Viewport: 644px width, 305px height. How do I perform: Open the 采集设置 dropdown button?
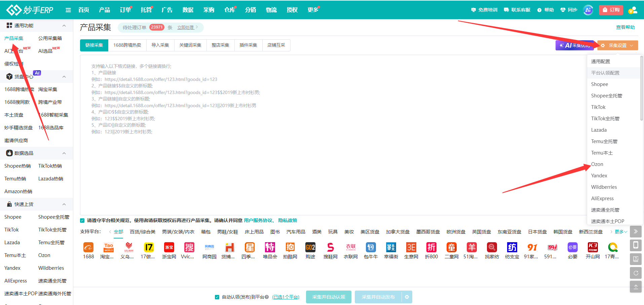click(x=618, y=45)
